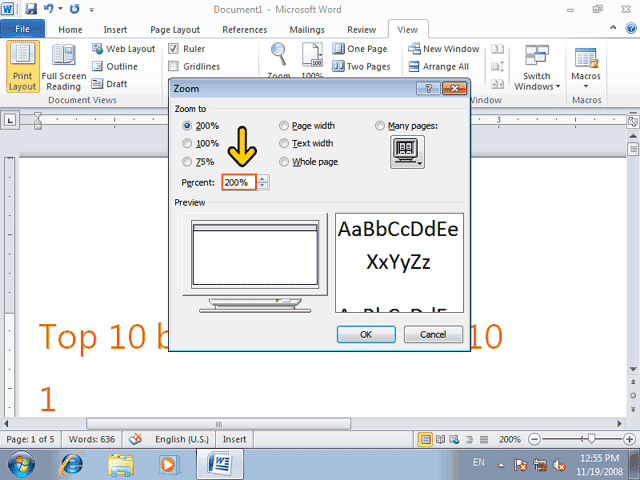Viewport: 640px width, 480px height.
Task: Click Cancel in the Zoom dialog
Action: [x=433, y=334]
